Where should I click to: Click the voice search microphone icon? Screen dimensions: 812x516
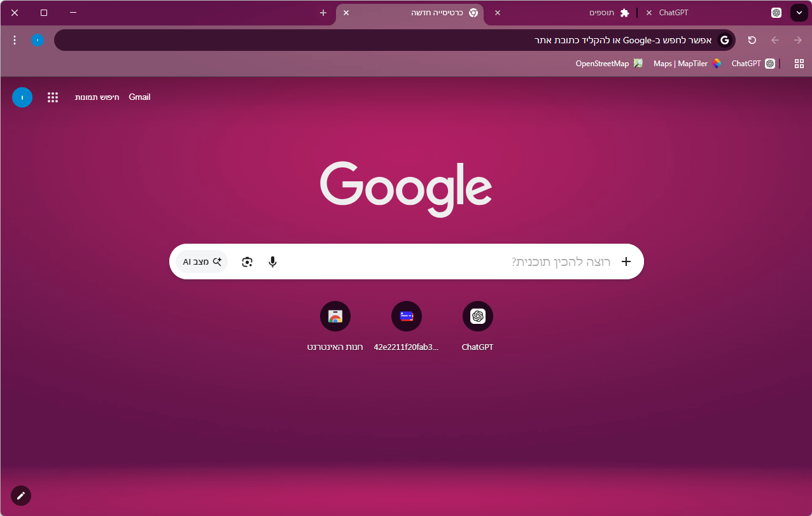pyautogui.click(x=272, y=261)
